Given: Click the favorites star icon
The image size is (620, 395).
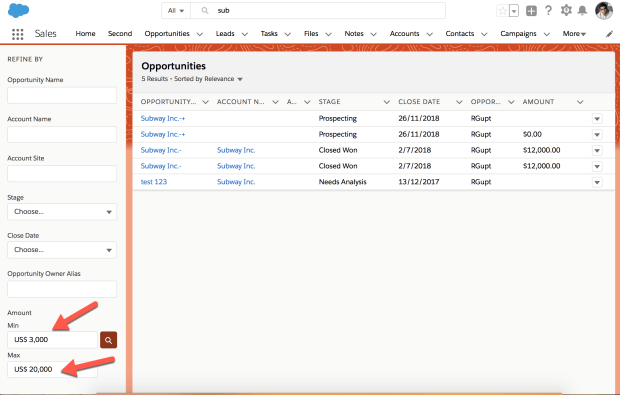Looking at the screenshot, I should click(x=503, y=11).
